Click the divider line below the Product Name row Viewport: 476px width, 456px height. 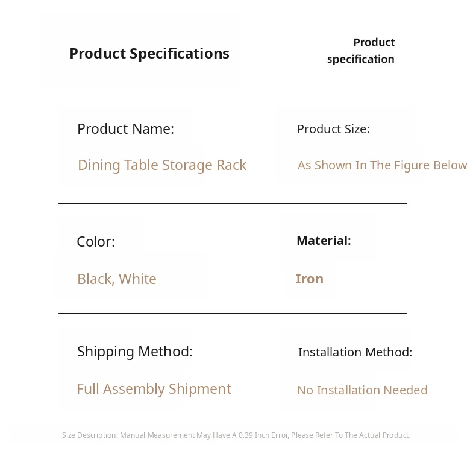[232, 204]
